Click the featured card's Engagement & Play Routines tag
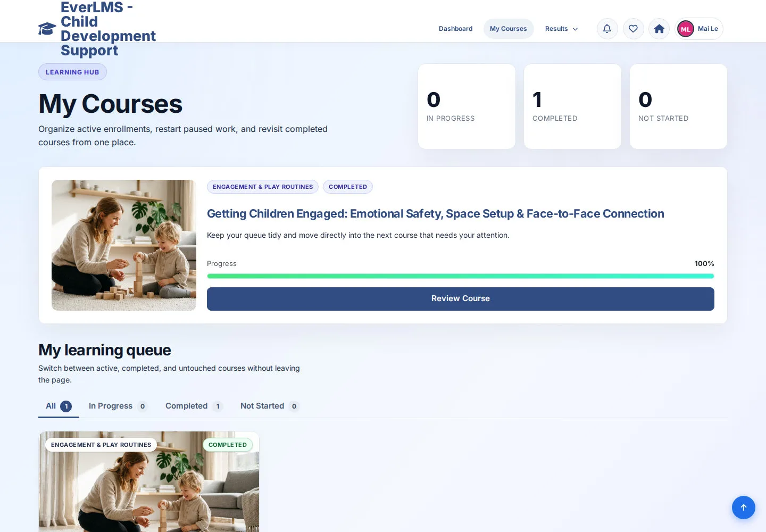The image size is (766, 532). point(263,187)
